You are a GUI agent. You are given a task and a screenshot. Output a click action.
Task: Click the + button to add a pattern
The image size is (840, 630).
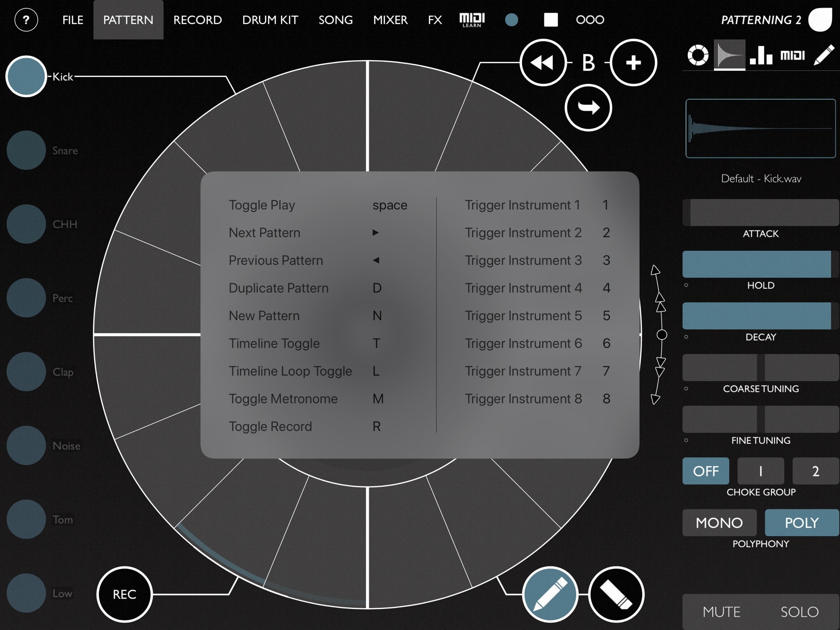click(x=633, y=62)
